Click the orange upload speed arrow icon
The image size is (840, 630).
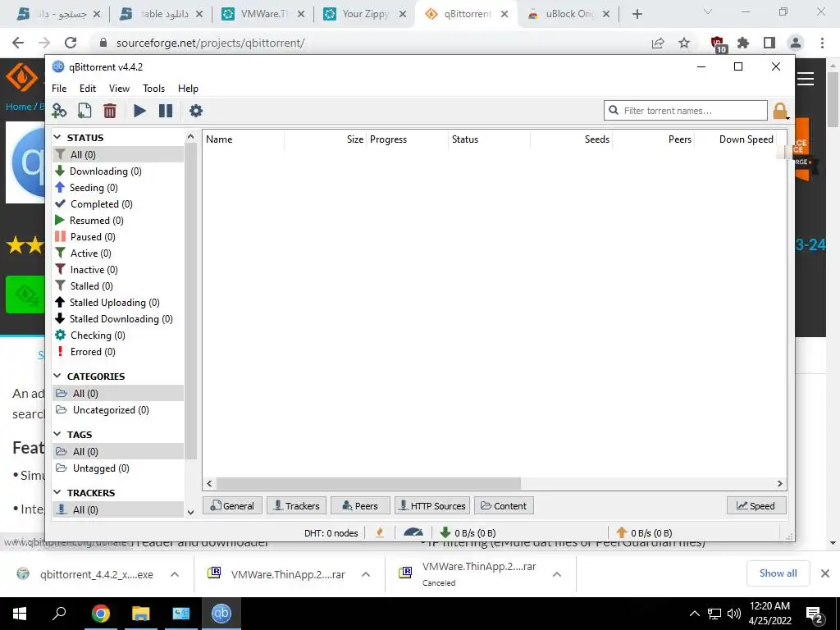tap(622, 532)
